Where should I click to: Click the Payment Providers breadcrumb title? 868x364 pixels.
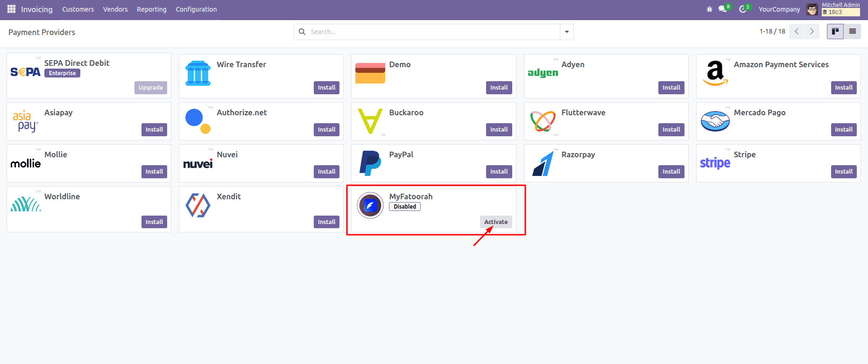(x=42, y=32)
